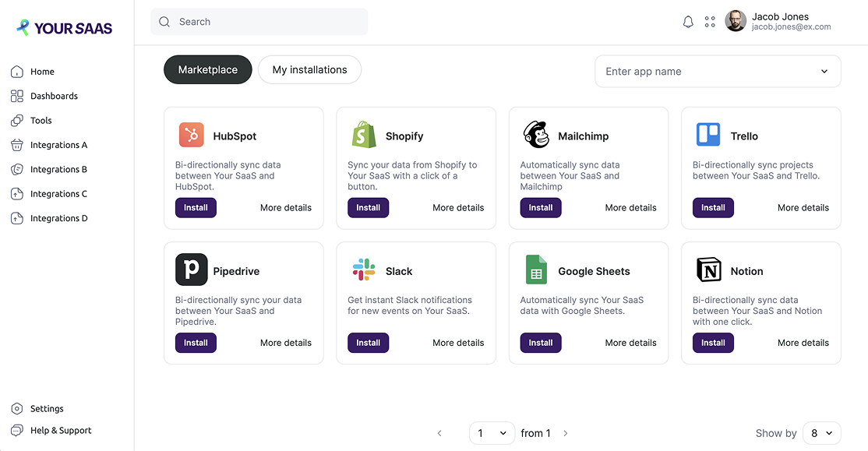Click the Slack logo icon
This screenshot has width=868, height=451.
click(364, 270)
